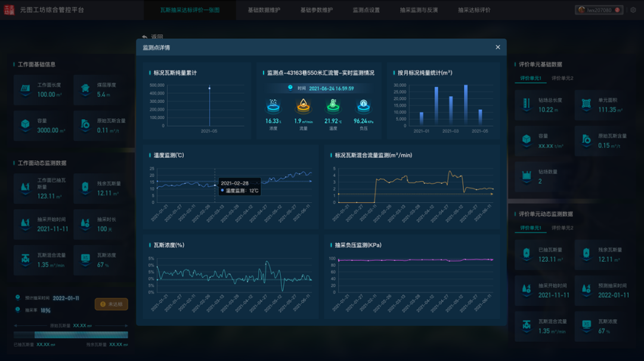Click the 容量 icon beside XX.XX
The height and width of the screenshot is (361, 644).
click(527, 140)
